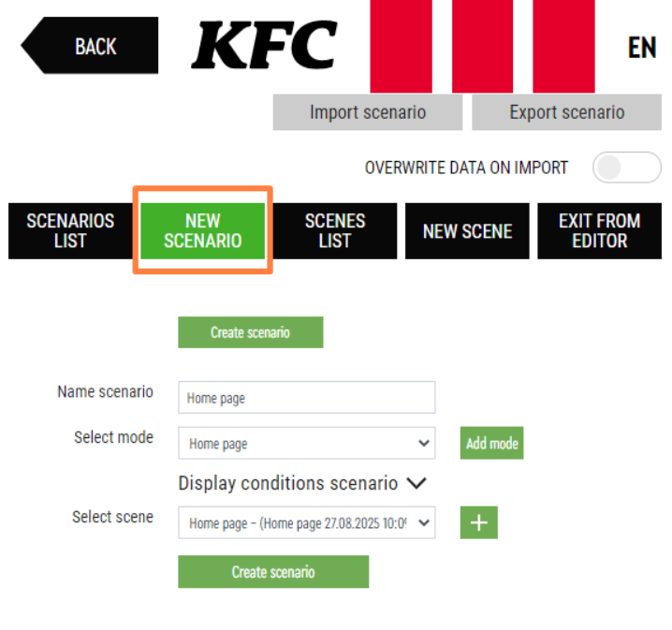Click the KFC logo
672x630 pixels.
point(263,45)
